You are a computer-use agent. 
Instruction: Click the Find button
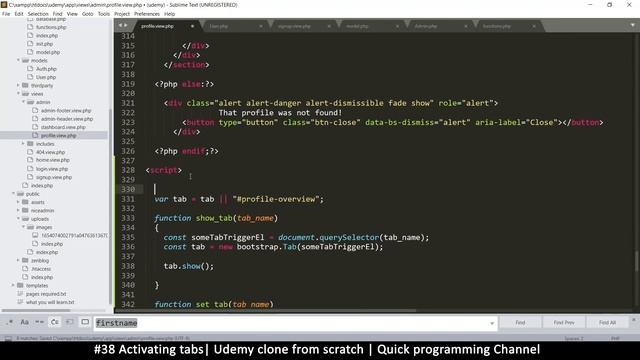click(520, 322)
